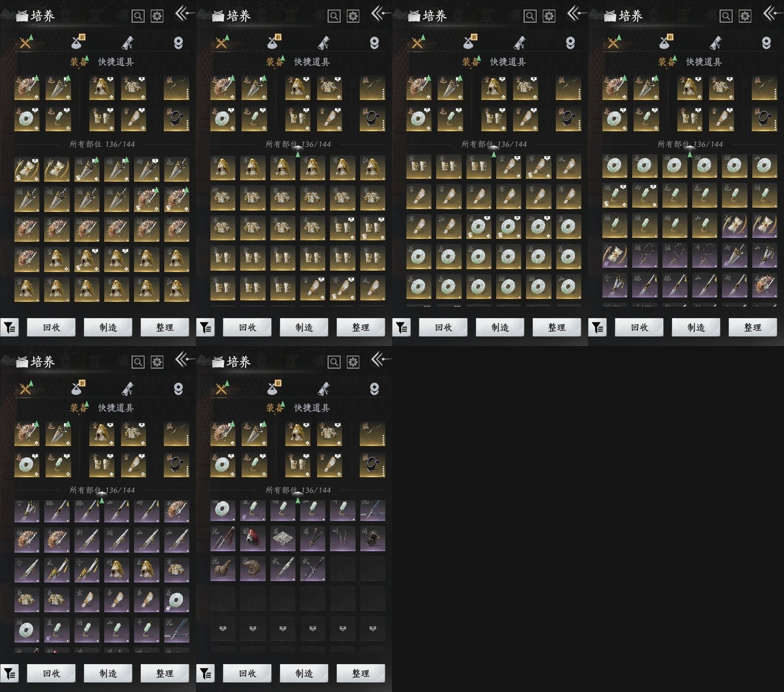This screenshot has width=784, height=692.
Task: Select jade ring in bottom row second panel's grid
Action: pyautogui.click(x=223, y=509)
